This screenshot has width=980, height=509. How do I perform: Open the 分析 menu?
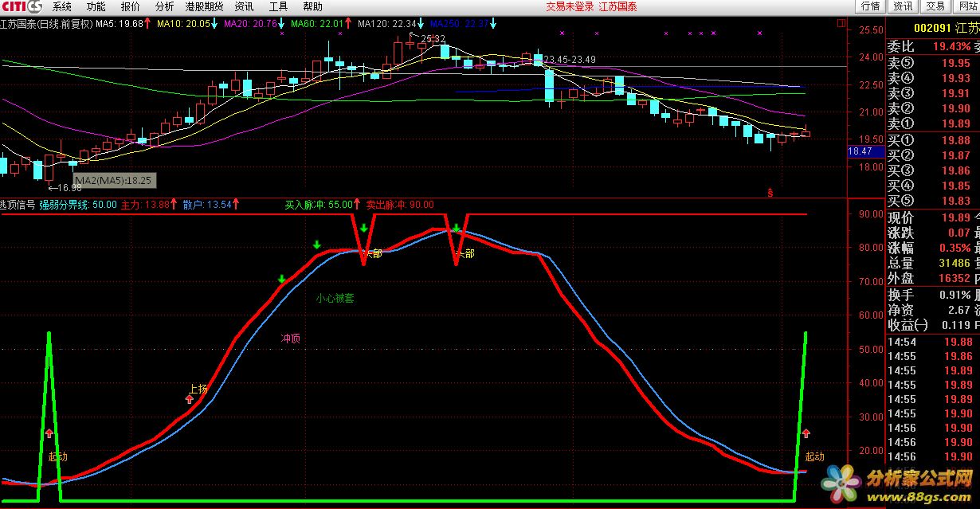[x=165, y=6]
